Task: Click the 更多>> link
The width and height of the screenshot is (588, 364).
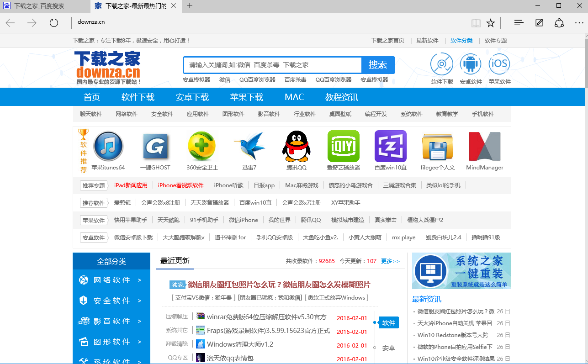Action: (390, 261)
